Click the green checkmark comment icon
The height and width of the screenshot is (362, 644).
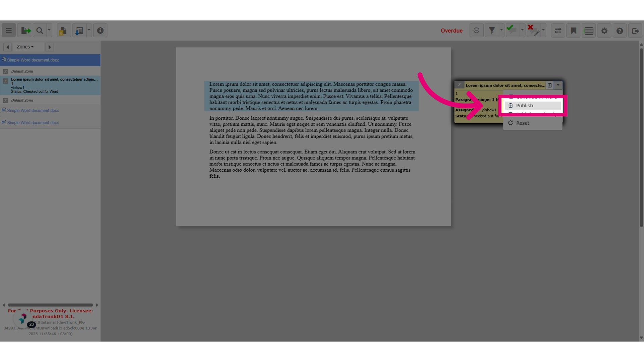(x=512, y=31)
